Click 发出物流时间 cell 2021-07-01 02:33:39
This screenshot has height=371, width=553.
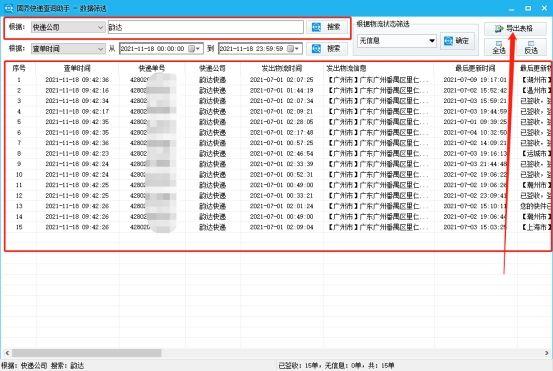tap(281, 164)
